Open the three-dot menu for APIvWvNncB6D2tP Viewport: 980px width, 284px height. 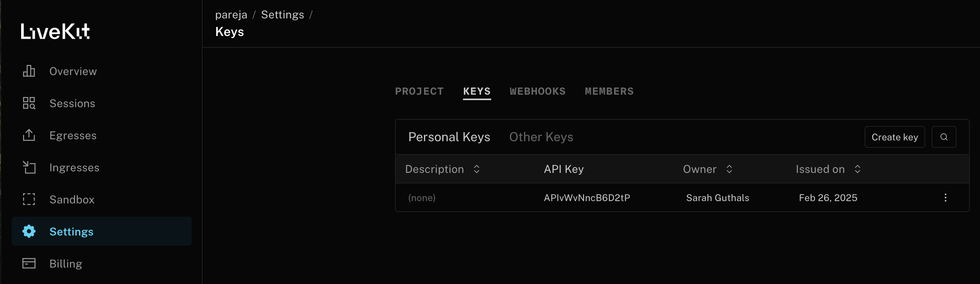(x=946, y=198)
